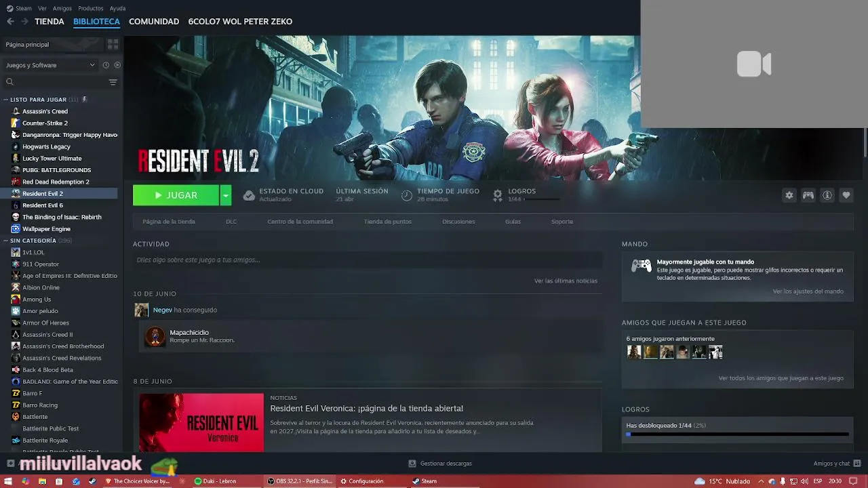The height and width of the screenshot is (488, 868).
Task: Open the Guías tab
Action: [513, 222]
